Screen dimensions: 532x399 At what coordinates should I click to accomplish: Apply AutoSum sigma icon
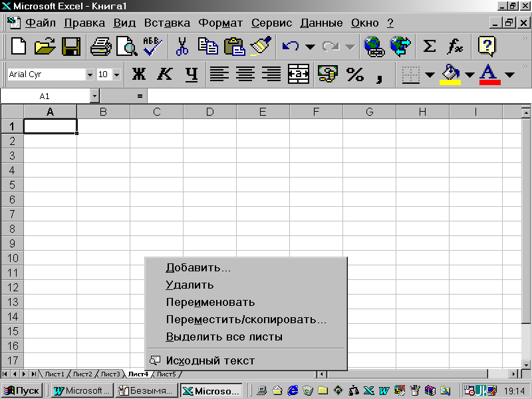[x=429, y=46]
